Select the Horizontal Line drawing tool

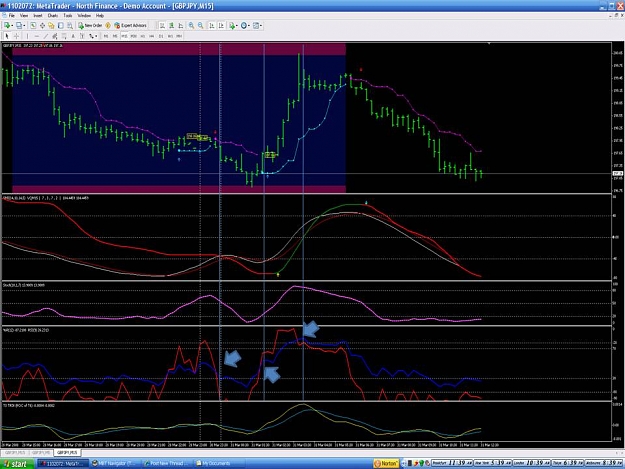(x=37, y=36)
